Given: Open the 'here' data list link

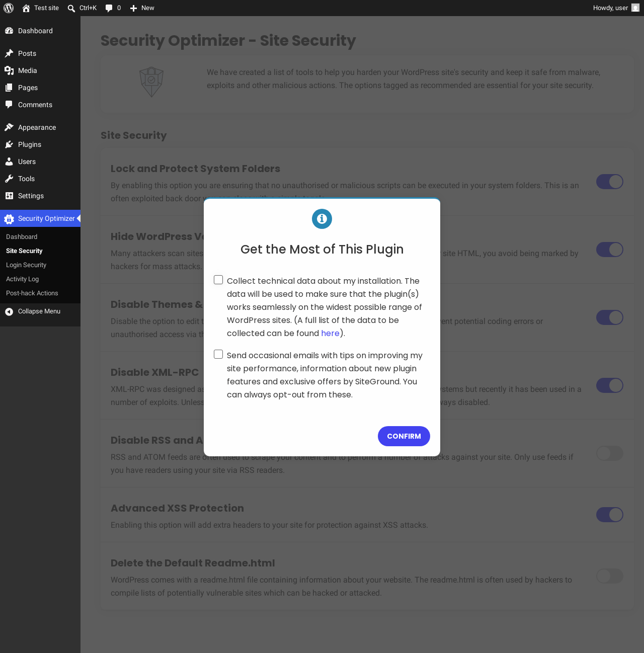Looking at the screenshot, I should [x=330, y=333].
